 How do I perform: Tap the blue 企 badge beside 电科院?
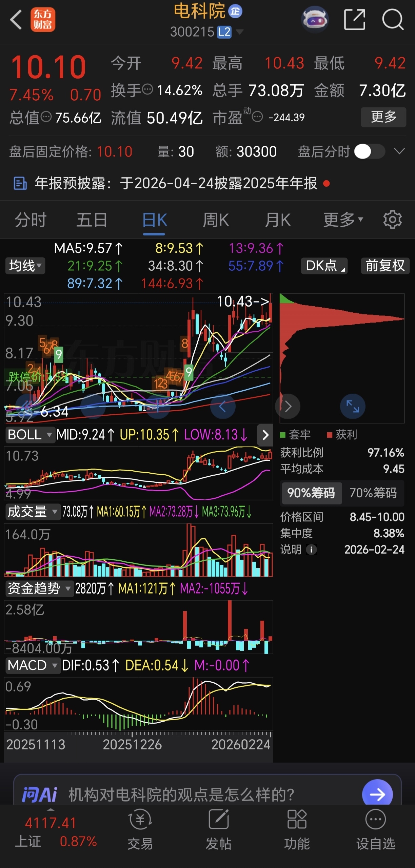point(235,11)
